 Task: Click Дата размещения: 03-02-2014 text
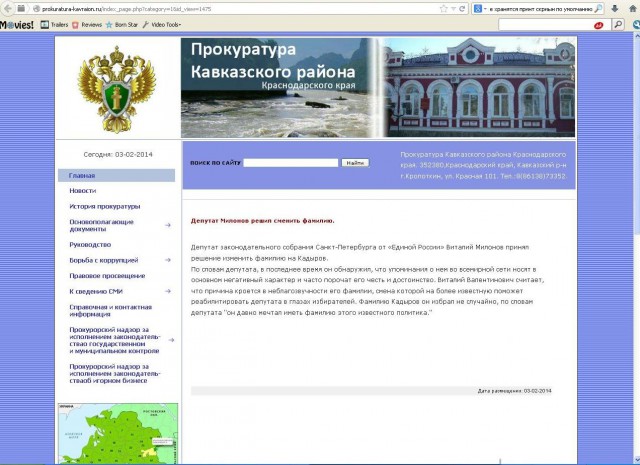tap(514, 391)
